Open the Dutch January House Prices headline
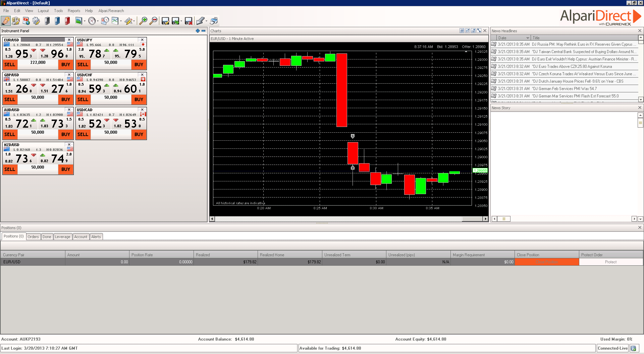The width and height of the screenshot is (644, 354). (x=564, y=81)
